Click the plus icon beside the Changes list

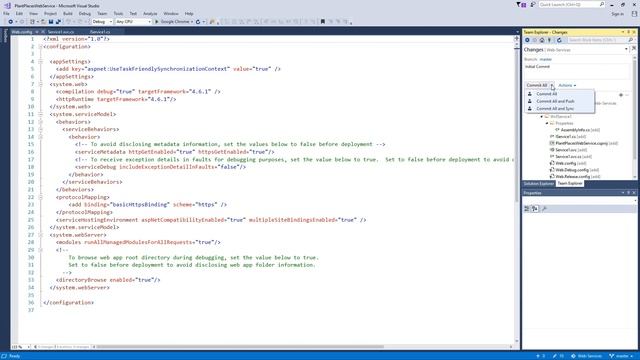[x=621, y=95]
